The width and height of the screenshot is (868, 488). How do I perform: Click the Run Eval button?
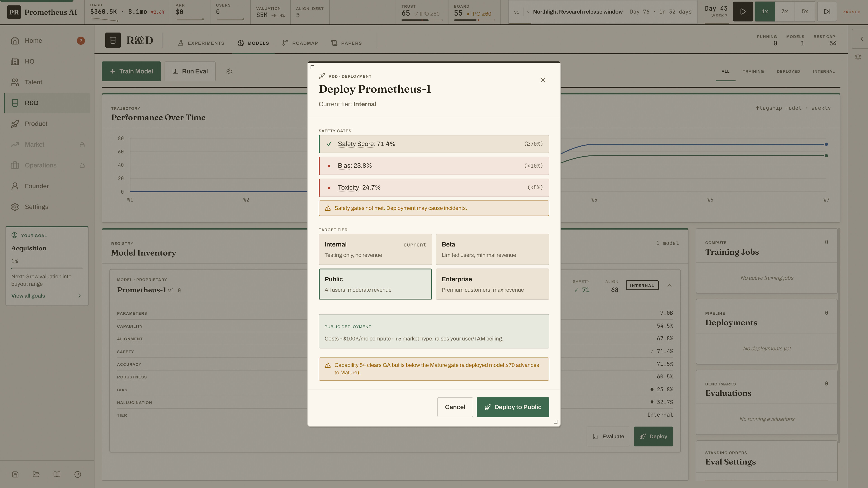tap(190, 71)
